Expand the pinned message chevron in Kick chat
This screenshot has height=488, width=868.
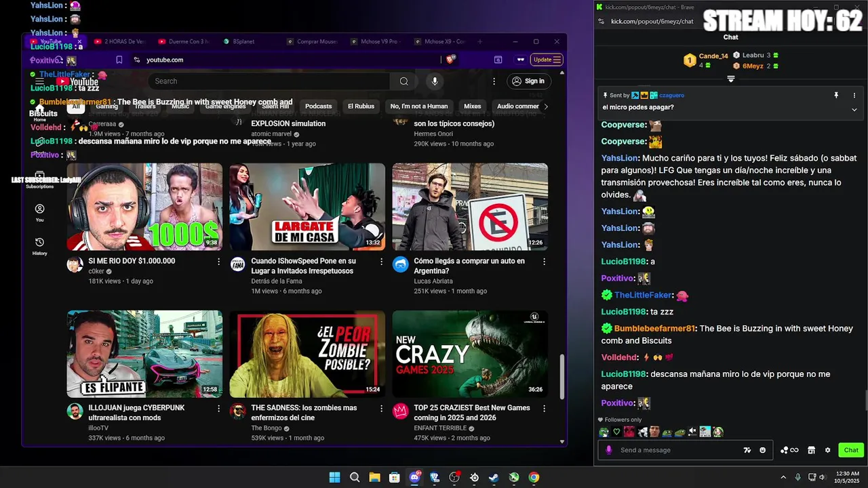click(854, 109)
